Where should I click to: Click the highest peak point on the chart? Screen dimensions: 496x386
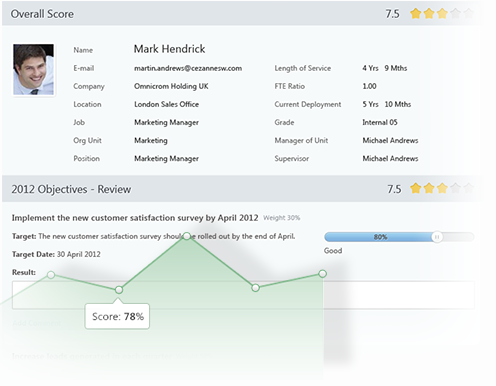187,236
